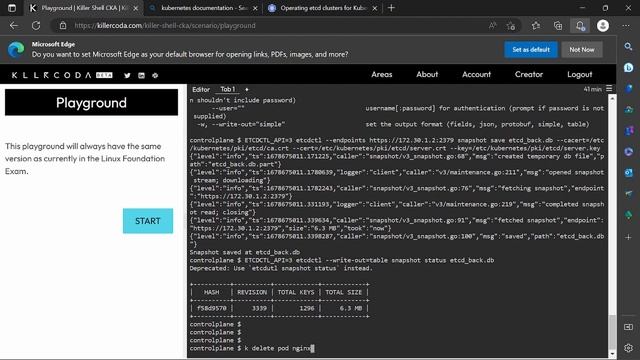The image size is (640, 360).
Task: Click Logout in the navigation
Action: (x=580, y=75)
